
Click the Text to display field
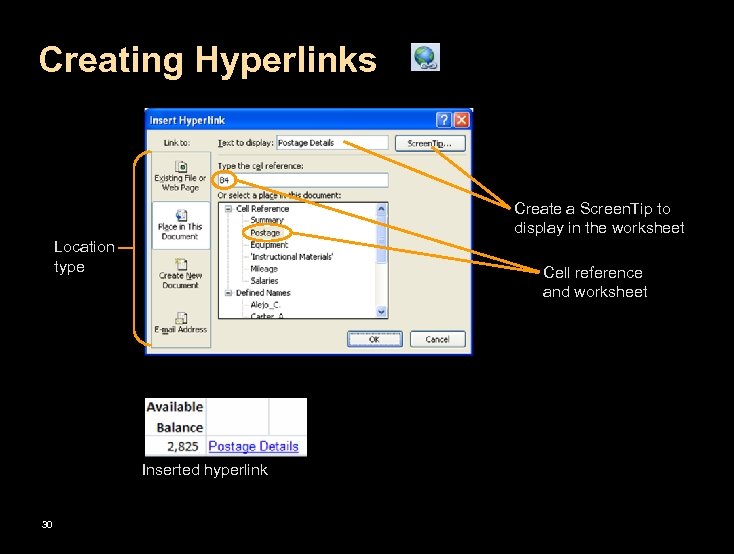pos(332,143)
